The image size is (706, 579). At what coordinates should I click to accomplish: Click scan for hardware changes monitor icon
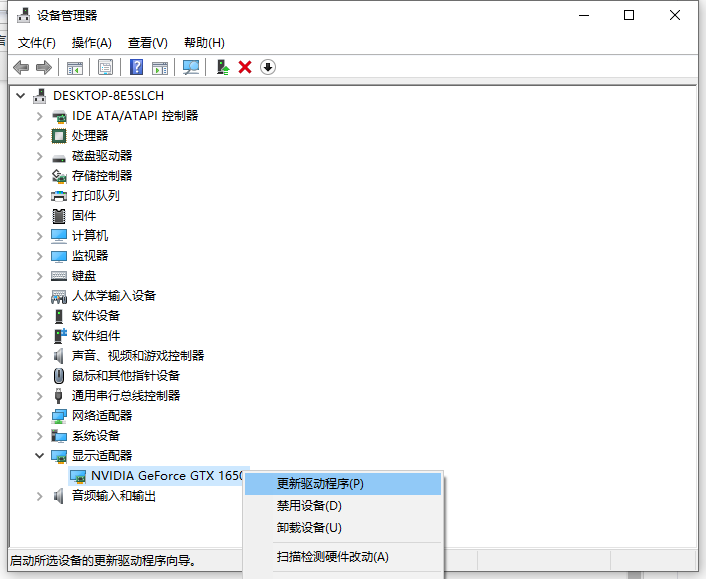(191, 67)
